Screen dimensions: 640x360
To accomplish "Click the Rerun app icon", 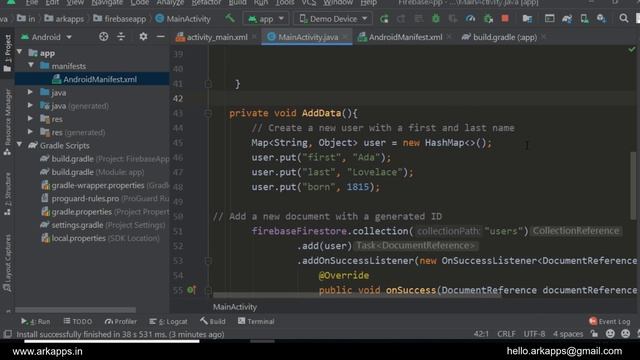I will coord(384,19).
